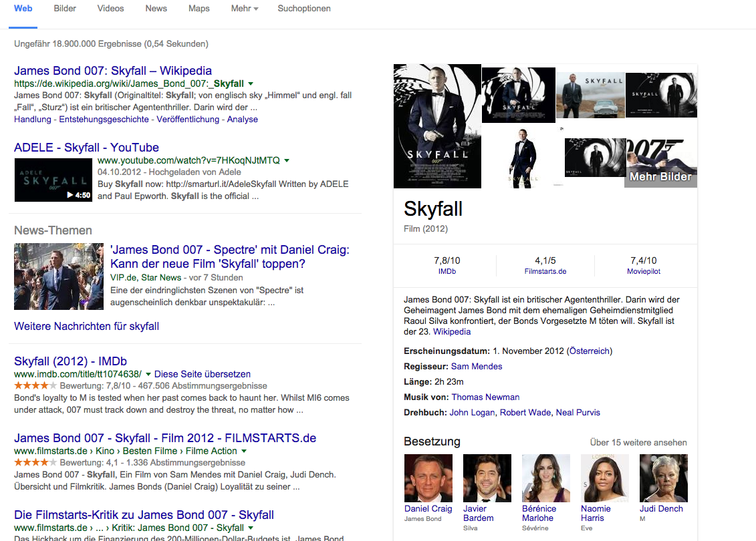
Task: Open the large Skyfall movie poster
Action: [x=437, y=126]
